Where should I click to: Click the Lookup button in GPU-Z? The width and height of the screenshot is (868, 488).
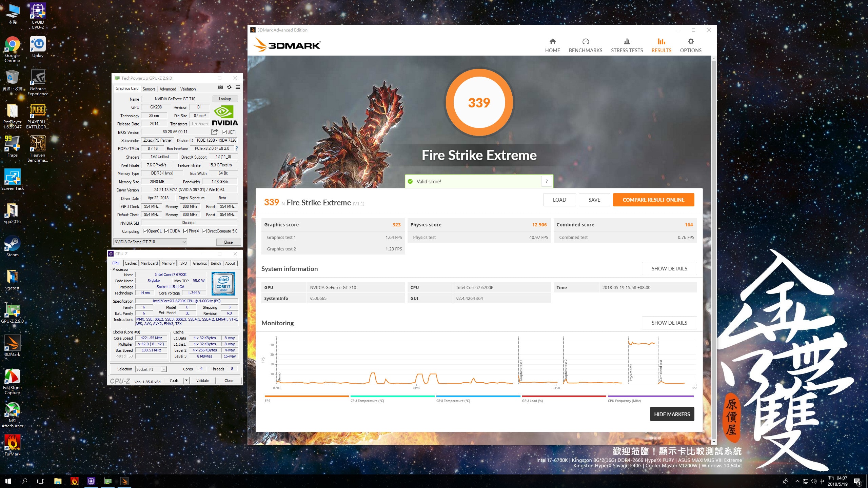coord(225,99)
